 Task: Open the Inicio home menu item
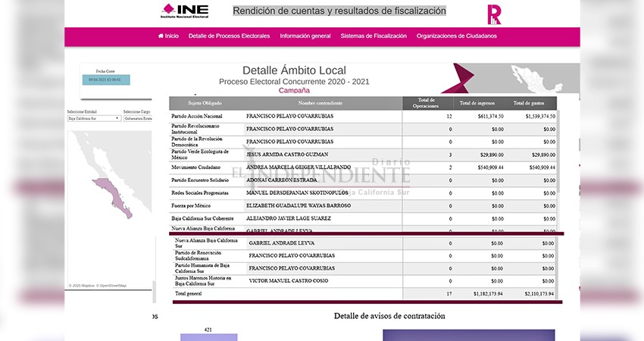[x=168, y=36]
